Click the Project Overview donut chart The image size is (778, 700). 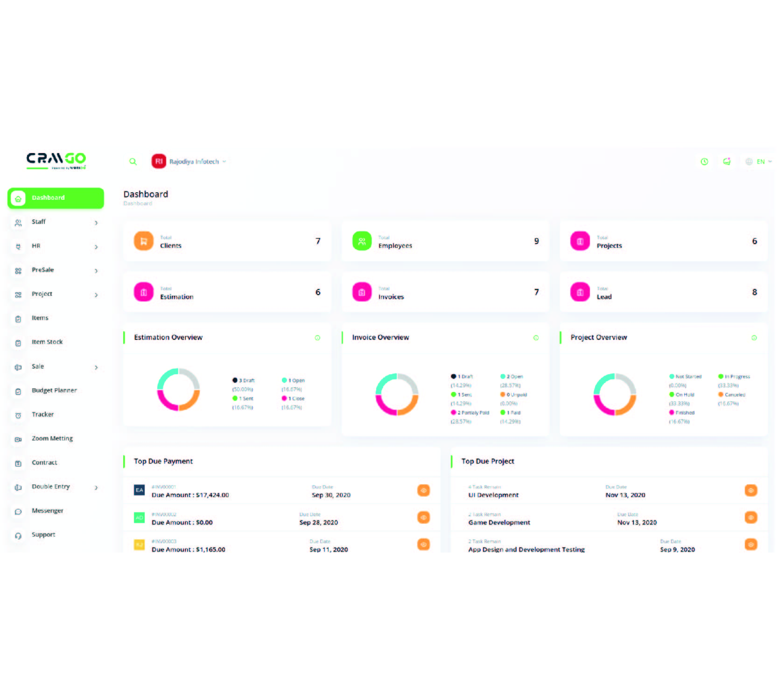coord(615,394)
